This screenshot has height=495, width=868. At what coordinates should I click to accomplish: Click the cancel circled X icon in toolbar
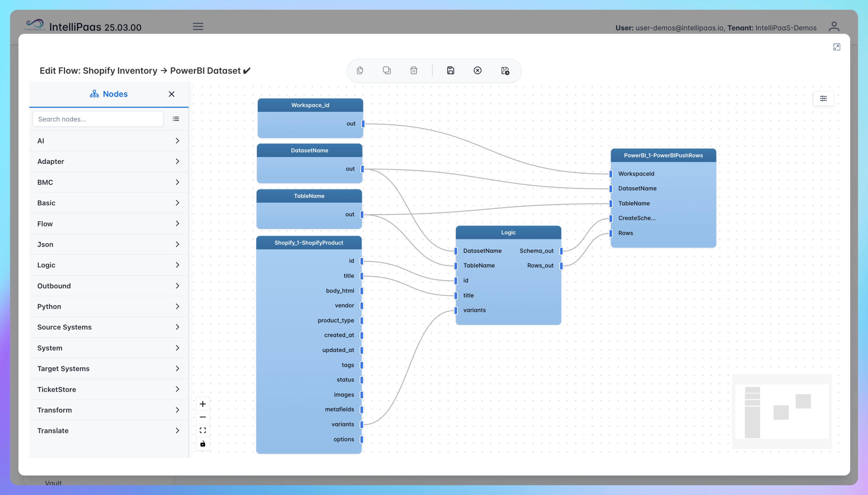click(x=477, y=70)
